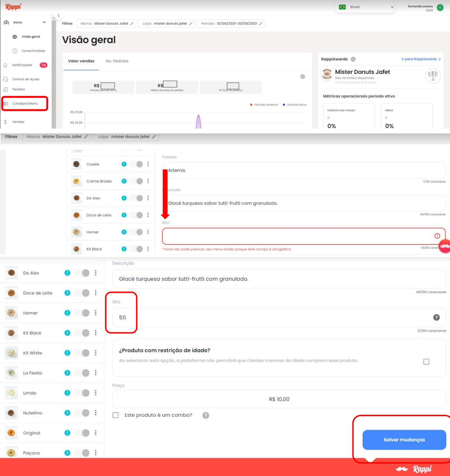This screenshot has width=450, height=476.
Task: Click the Produto field containing Artemis
Action: [304, 171]
